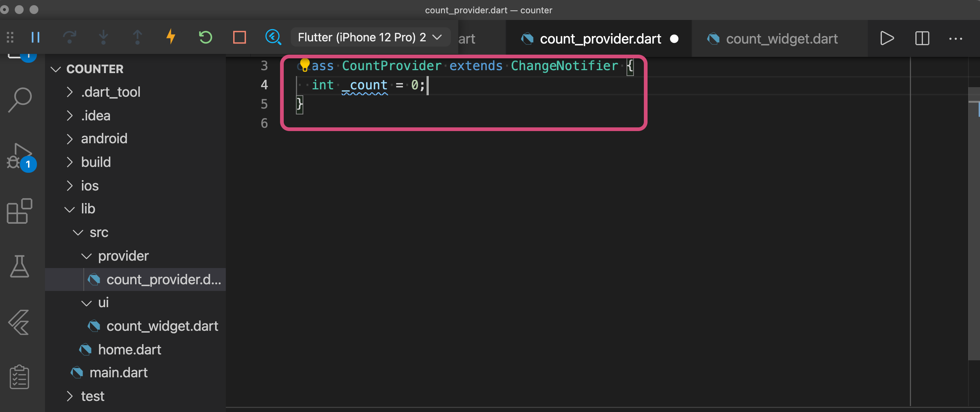
Task: Open main.dart in the explorer
Action: point(118,372)
